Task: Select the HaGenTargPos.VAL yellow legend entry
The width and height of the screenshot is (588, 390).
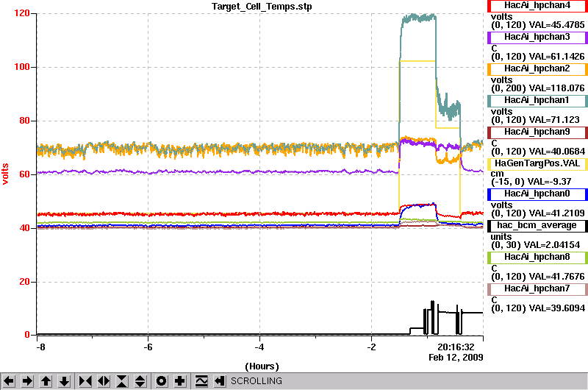Action: coord(537,163)
